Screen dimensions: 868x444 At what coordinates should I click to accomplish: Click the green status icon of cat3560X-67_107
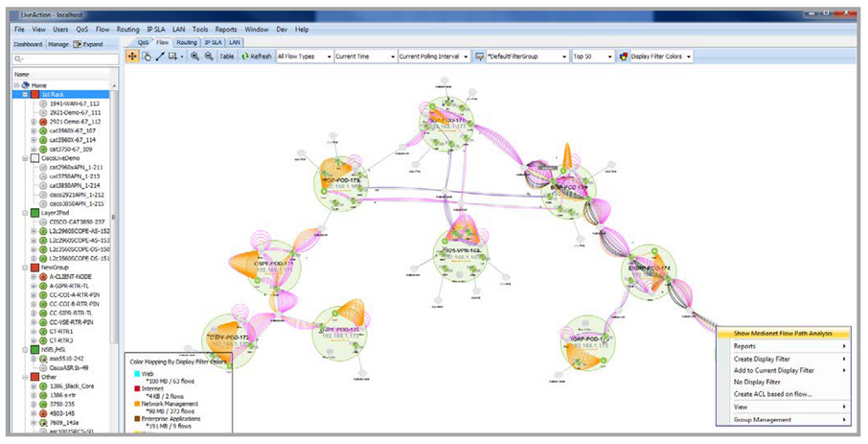tap(43, 130)
